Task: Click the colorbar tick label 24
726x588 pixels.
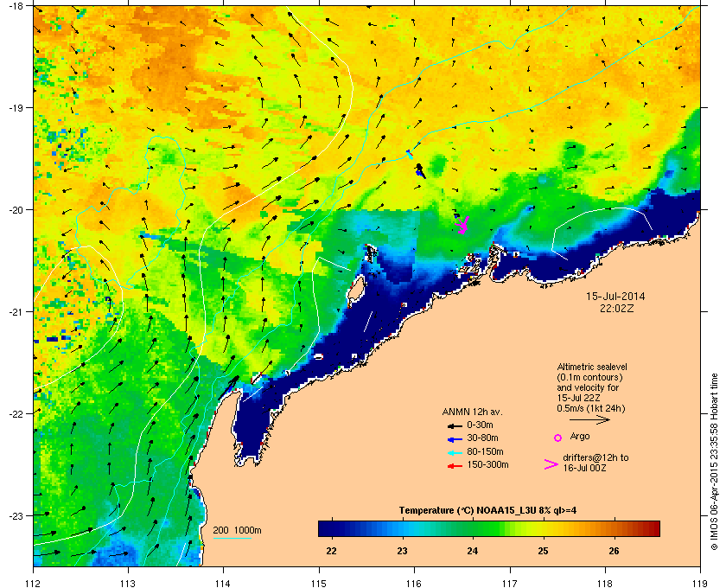Action: [472, 551]
